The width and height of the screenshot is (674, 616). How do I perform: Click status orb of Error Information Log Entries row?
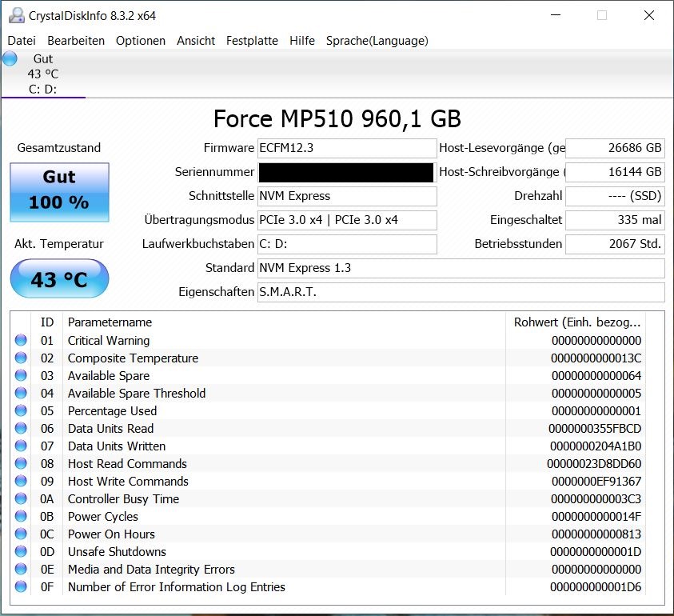(x=21, y=586)
